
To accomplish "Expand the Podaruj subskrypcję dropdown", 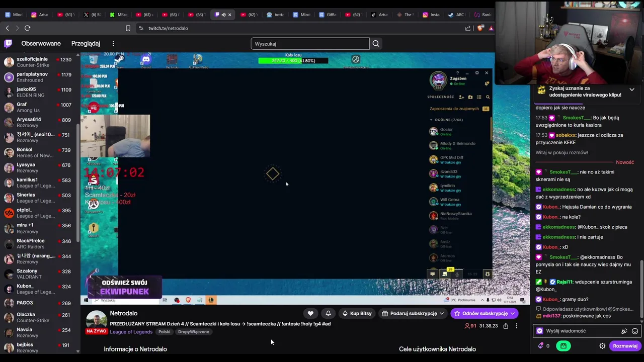I will 442,313.
